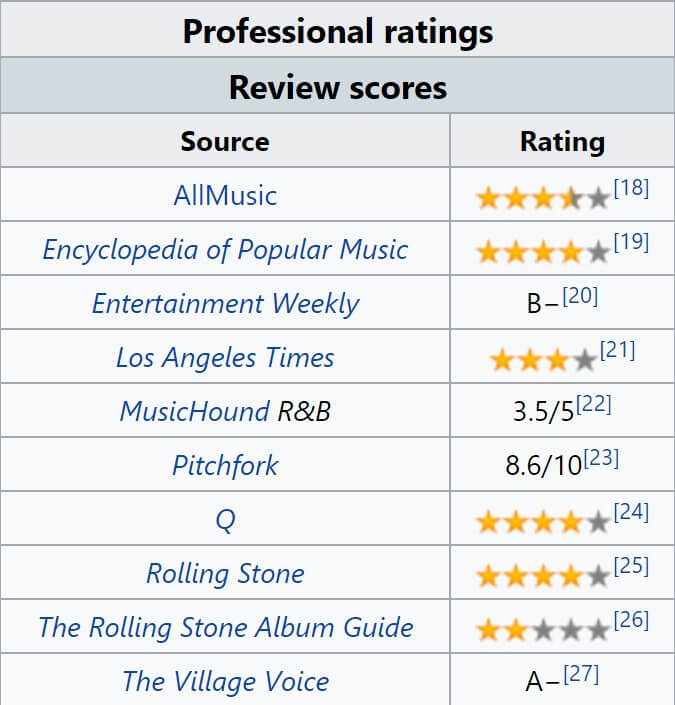Click citation 20 next to B− rating
This screenshot has width=675, height=705.
(580, 296)
